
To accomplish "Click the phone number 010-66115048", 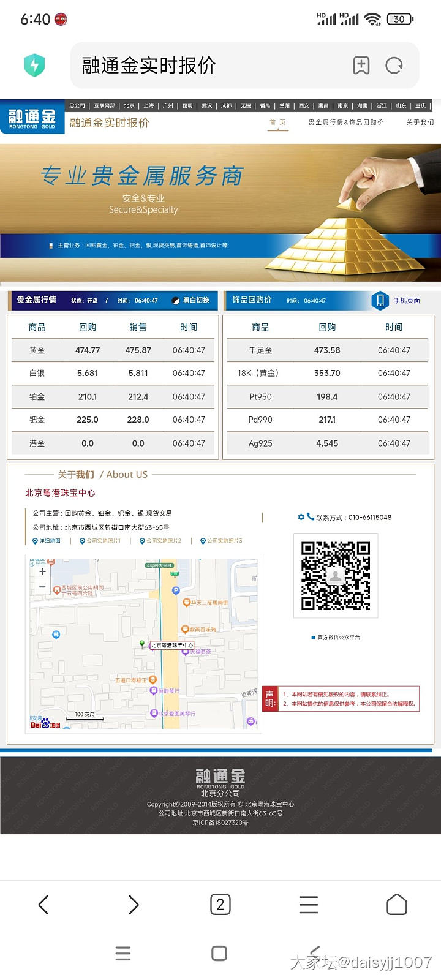I will 370,518.
